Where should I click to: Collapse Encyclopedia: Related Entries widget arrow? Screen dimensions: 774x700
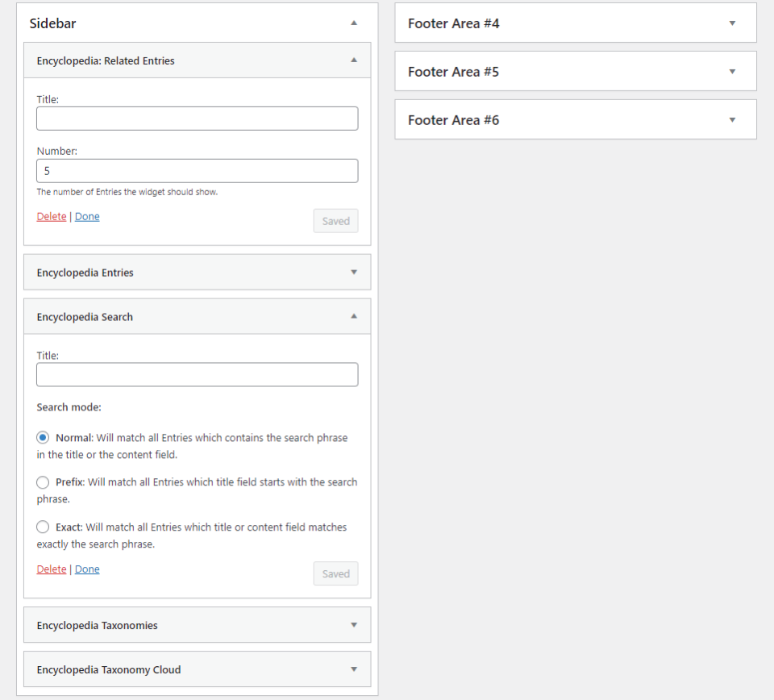tap(353, 60)
